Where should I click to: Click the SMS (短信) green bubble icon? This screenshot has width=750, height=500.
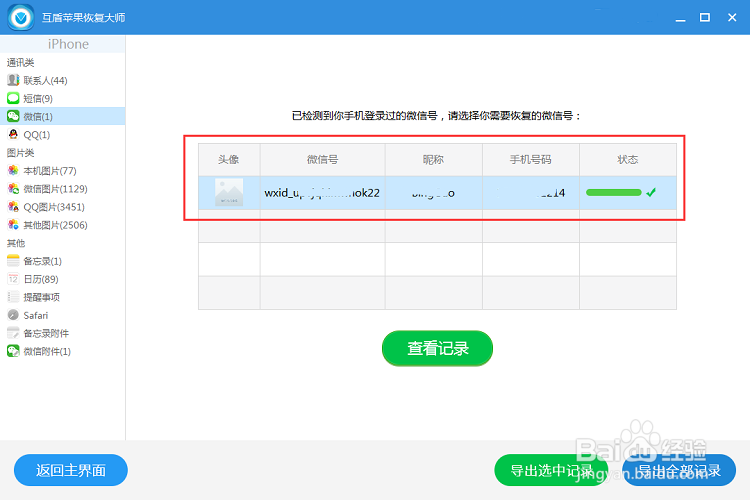(13, 98)
